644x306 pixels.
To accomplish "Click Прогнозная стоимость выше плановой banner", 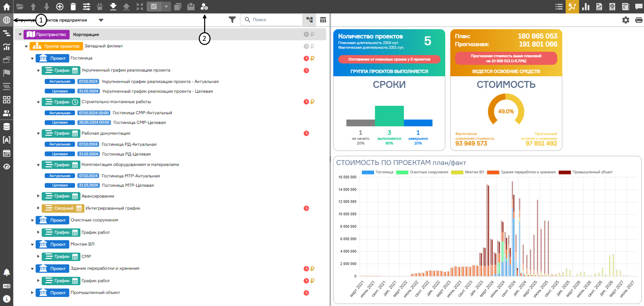I will coord(506,58).
